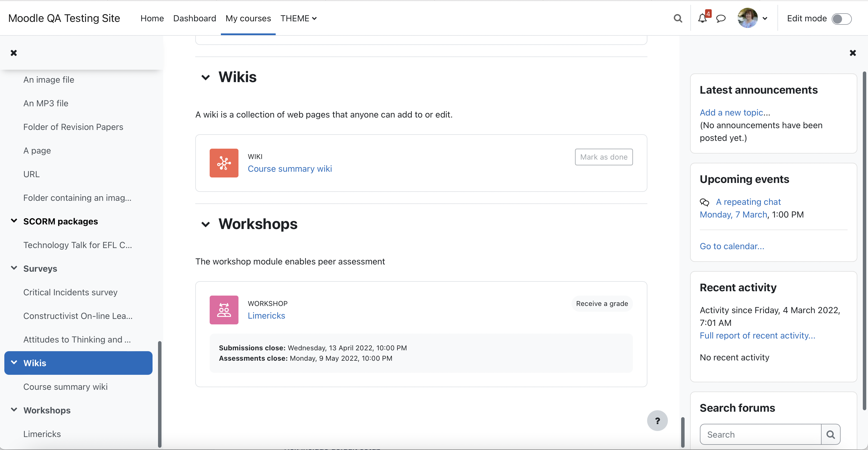Viewport: 868px width, 450px height.
Task: Open Folder containing an imag... item
Action: click(x=77, y=198)
